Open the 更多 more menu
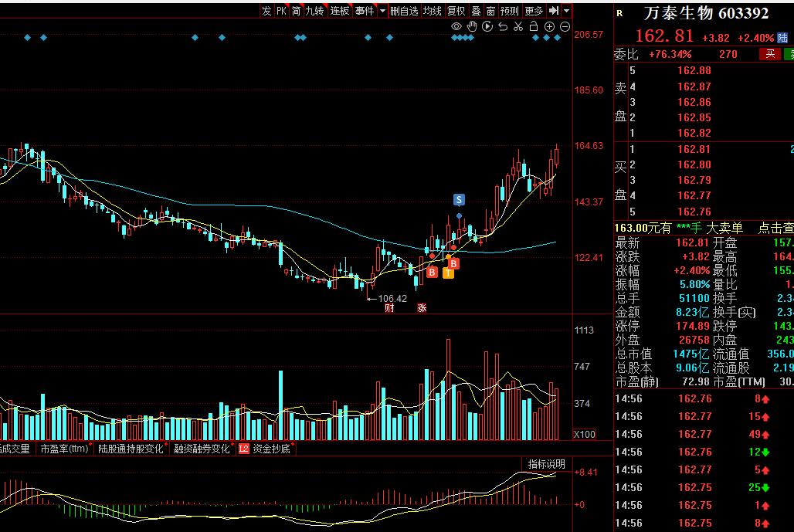This screenshot has height=532, width=794. click(x=534, y=11)
